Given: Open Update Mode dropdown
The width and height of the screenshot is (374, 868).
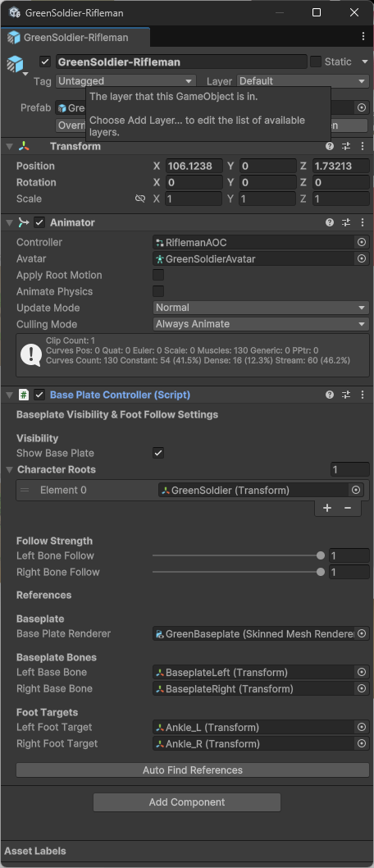Looking at the screenshot, I should (x=261, y=308).
